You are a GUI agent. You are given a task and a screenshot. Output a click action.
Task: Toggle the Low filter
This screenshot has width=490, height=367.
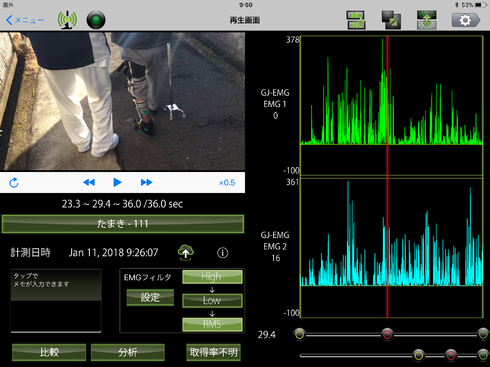(212, 300)
